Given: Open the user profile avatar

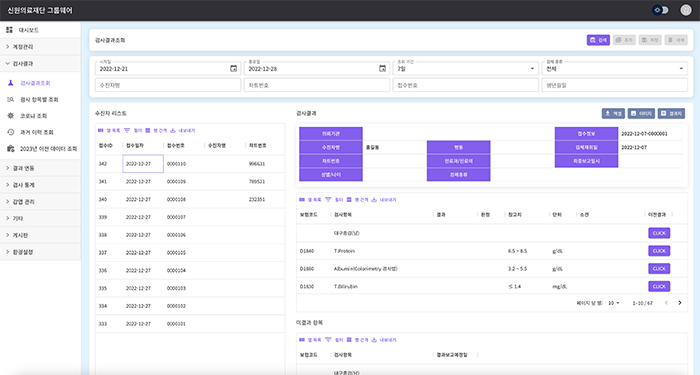Looking at the screenshot, I should point(686,10).
